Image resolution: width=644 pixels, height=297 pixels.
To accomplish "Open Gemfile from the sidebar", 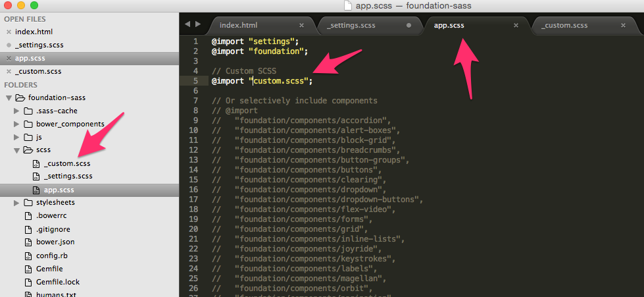I will pos(49,269).
